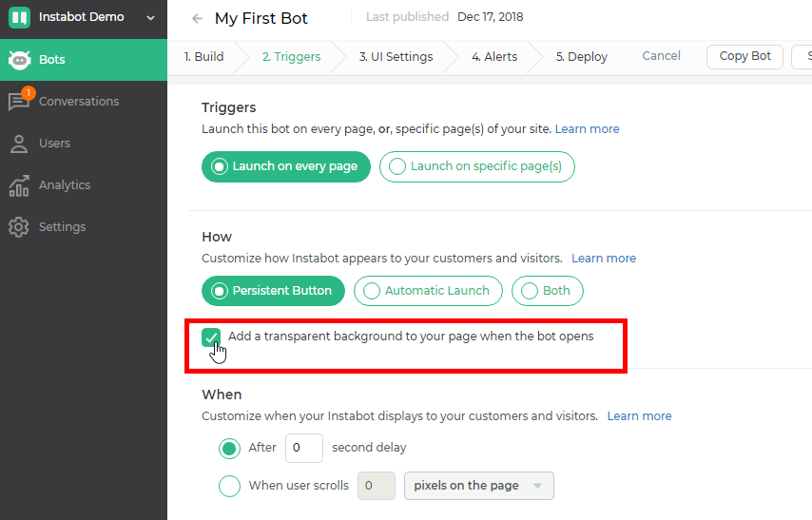This screenshot has width=812, height=520.
Task: Jump to the 5. Deploy step
Action: point(582,56)
